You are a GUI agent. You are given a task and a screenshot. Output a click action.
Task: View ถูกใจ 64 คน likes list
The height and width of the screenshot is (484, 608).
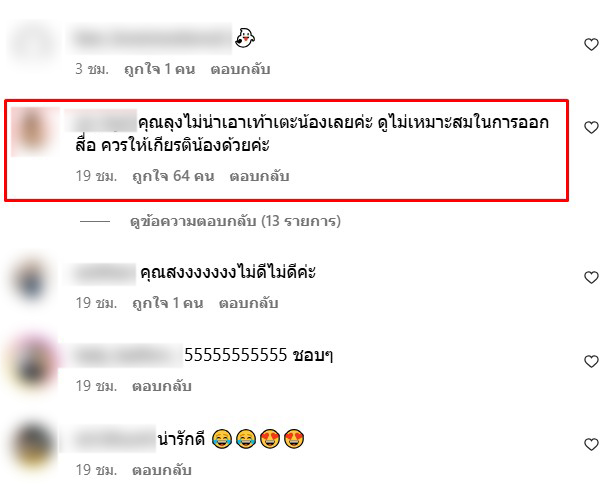tap(173, 176)
